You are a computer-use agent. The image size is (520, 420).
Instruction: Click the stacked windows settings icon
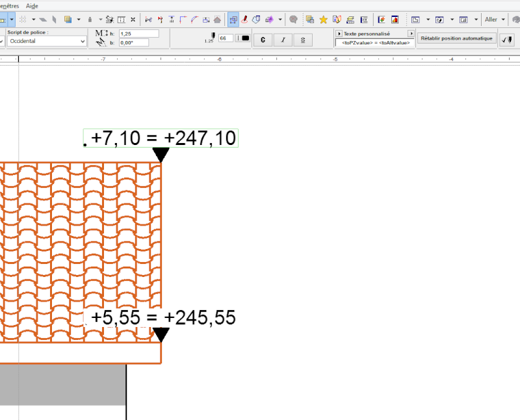point(310,20)
